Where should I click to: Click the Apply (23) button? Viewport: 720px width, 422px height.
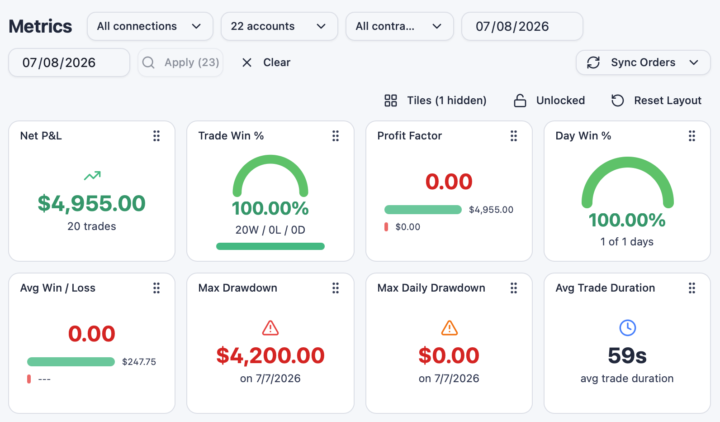coord(180,62)
